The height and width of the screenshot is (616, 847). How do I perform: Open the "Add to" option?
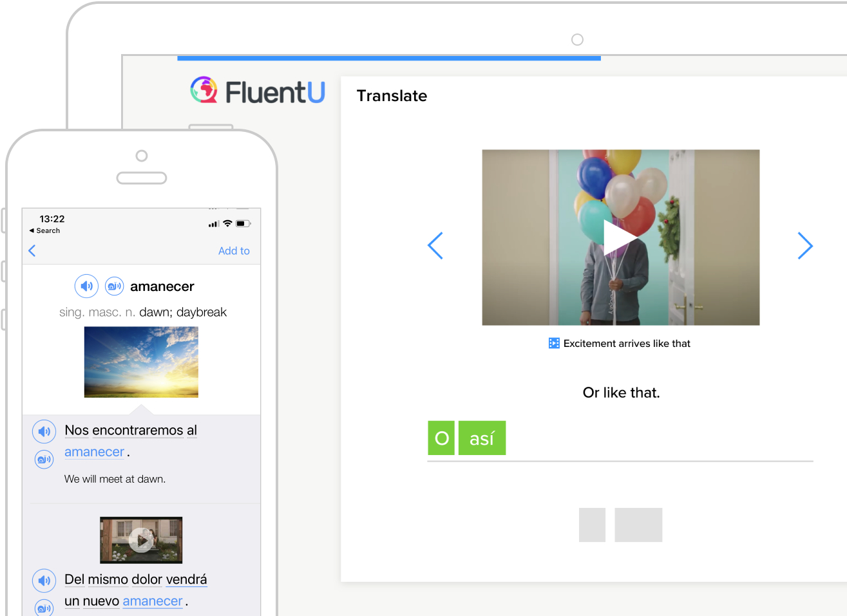pyautogui.click(x=234, y=250)
